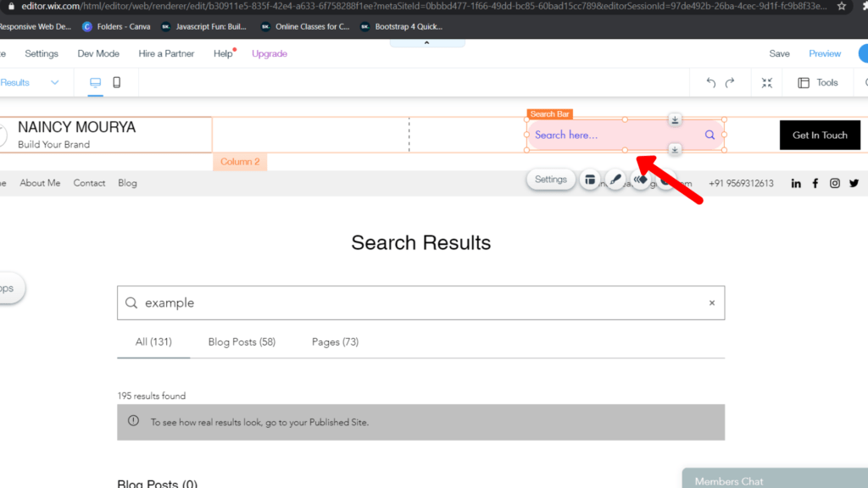
Task: Select the design paintbrush icon
Action: pos(615,180)
